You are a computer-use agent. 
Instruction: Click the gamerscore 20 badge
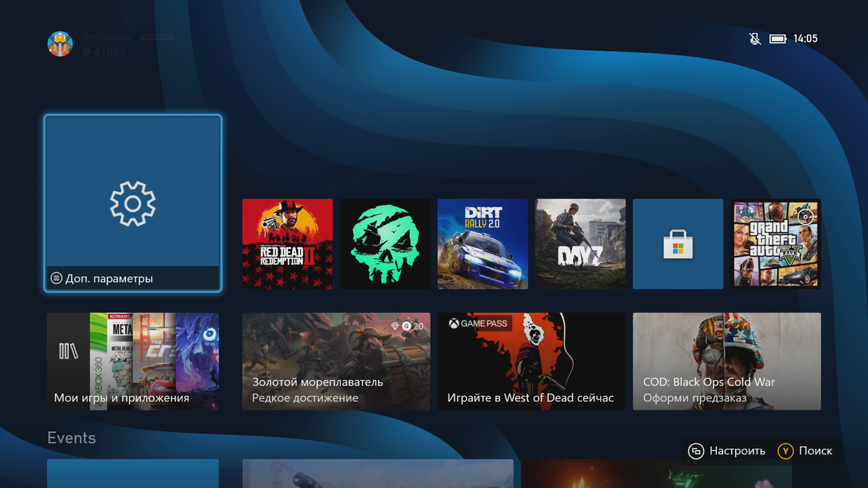click(x=413, y=327)
